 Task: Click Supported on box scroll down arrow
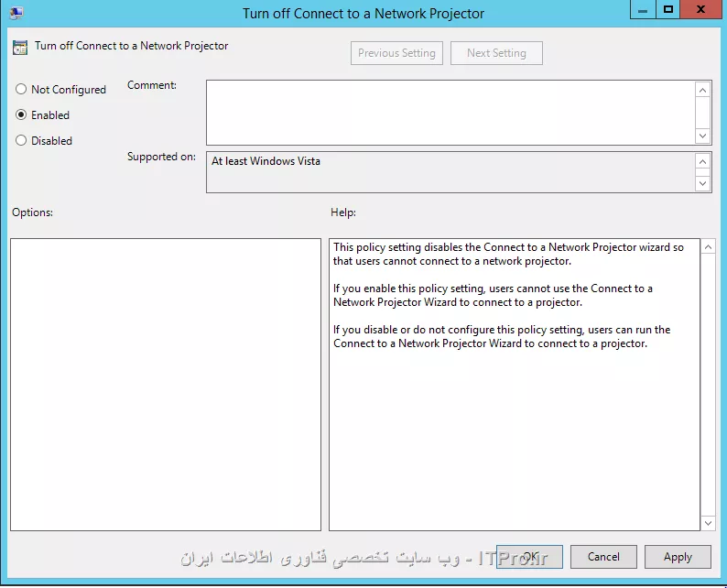click(703, 183)
